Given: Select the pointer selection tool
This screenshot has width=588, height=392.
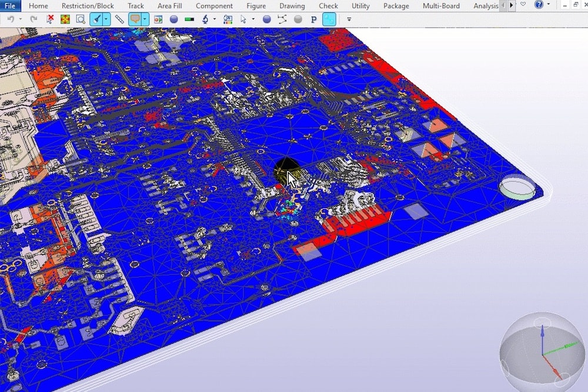Looking at the screenshot, I should pos(244,19).
